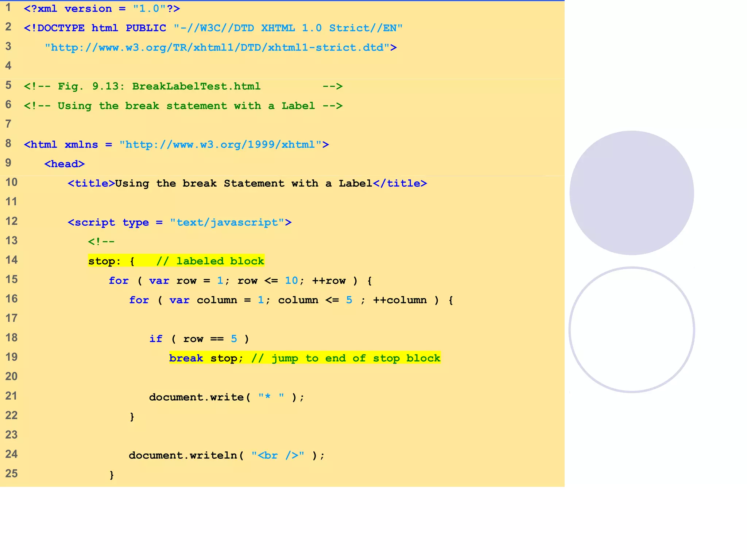Click the 'Fig. 9.13: BreakLabelTest.html' comment
This screenshot has width=747, height=560.
[x=183, y=86]
